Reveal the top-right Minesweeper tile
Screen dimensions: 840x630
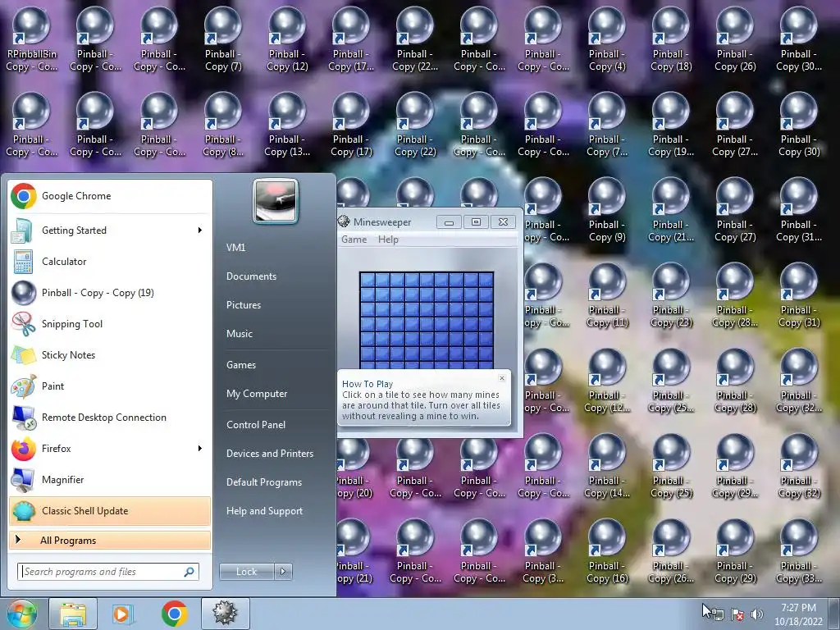(486, 281)
